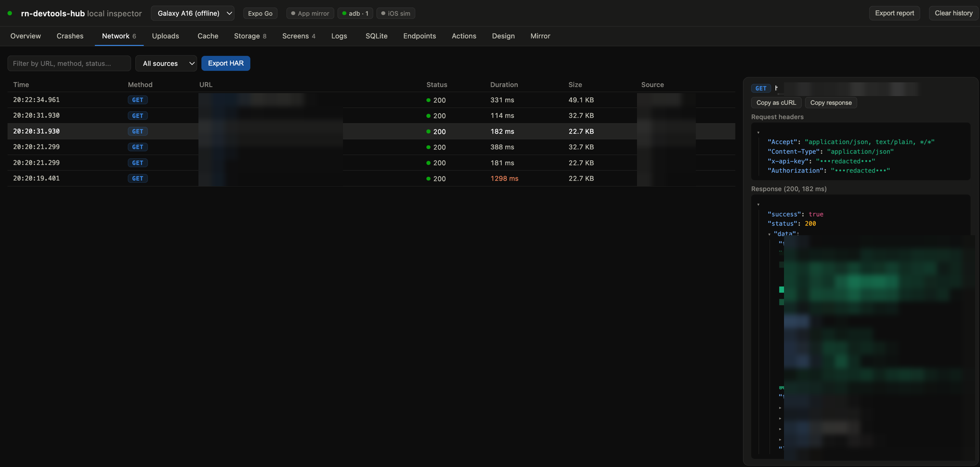Screen dimensions: 980x467
Task: Select the Network tab
Action: tap(119, 36)
